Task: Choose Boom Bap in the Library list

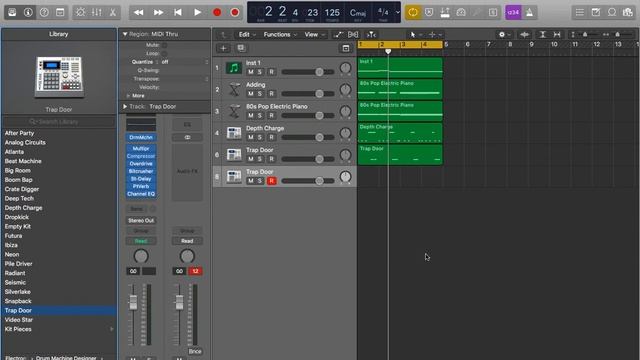Action: 59,180
